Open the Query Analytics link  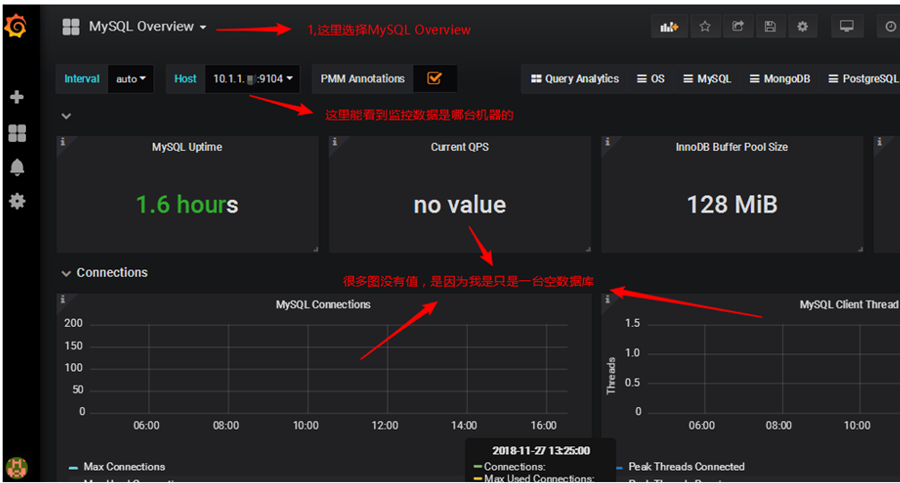[x=575, y=79]
